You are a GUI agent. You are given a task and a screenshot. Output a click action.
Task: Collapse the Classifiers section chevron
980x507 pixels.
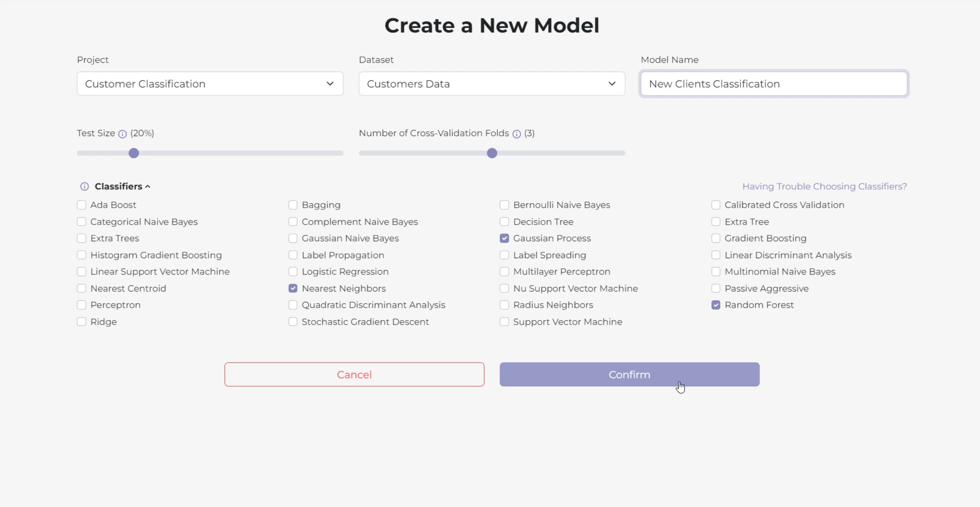(148, 187)
